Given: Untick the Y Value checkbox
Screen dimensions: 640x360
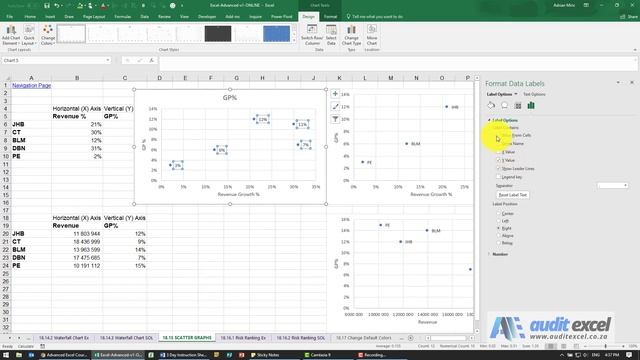Looking at the screenshot, I should [498, 160].
